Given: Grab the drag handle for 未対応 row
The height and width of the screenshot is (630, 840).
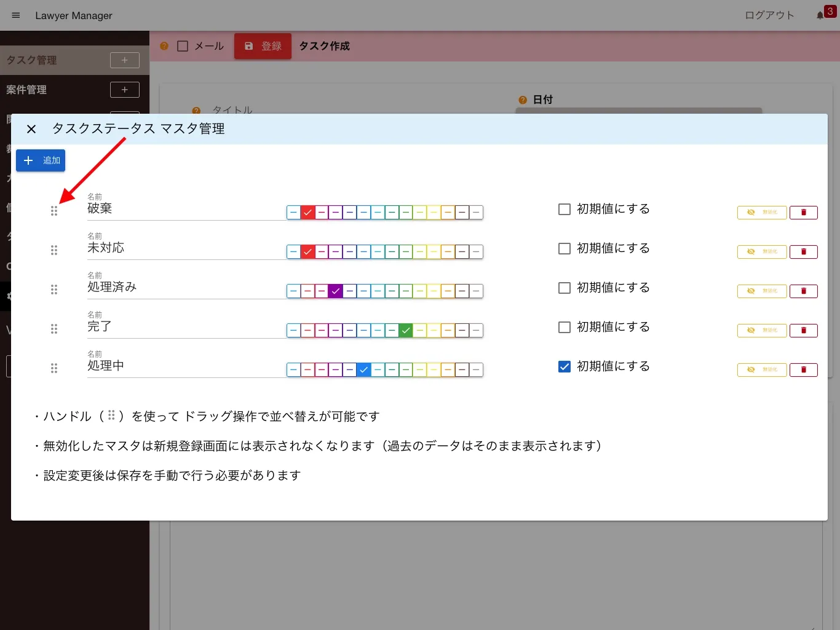Looking at the screenshot, I should click(x=54, y=250).
